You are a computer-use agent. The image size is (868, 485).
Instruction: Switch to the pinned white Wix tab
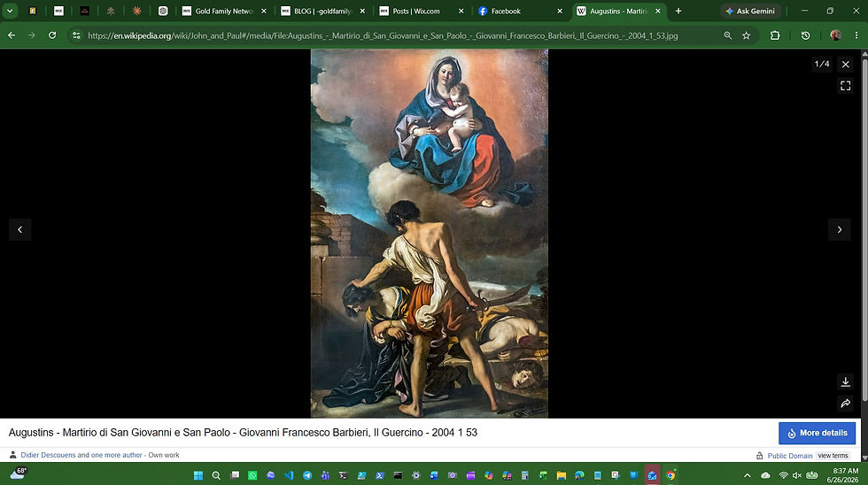(58, 11)
